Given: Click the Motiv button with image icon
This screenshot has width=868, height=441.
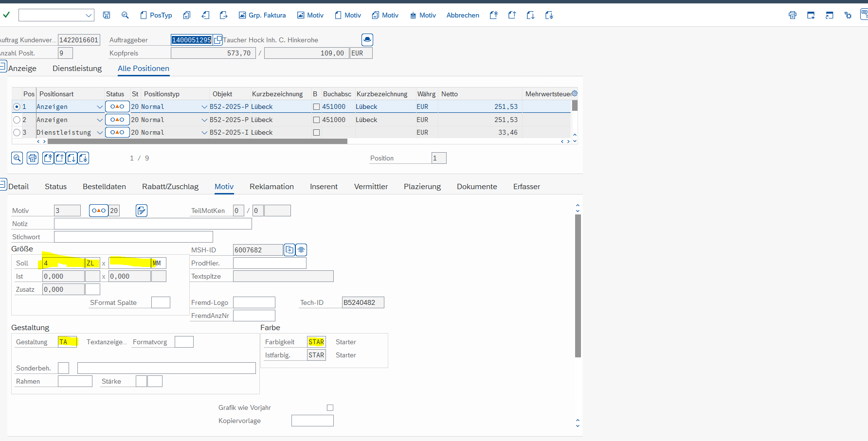Looking at the screenshot, I should (310, 15).
